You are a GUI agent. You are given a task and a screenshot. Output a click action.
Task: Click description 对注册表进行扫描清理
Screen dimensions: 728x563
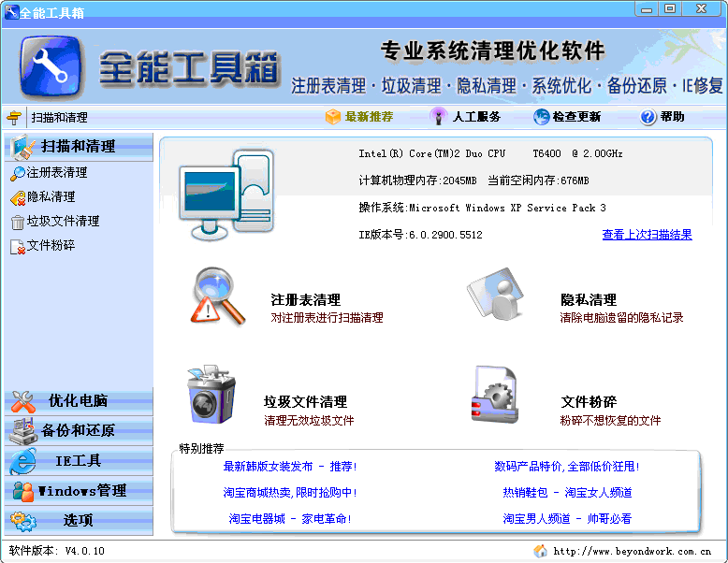click(327, 318)
